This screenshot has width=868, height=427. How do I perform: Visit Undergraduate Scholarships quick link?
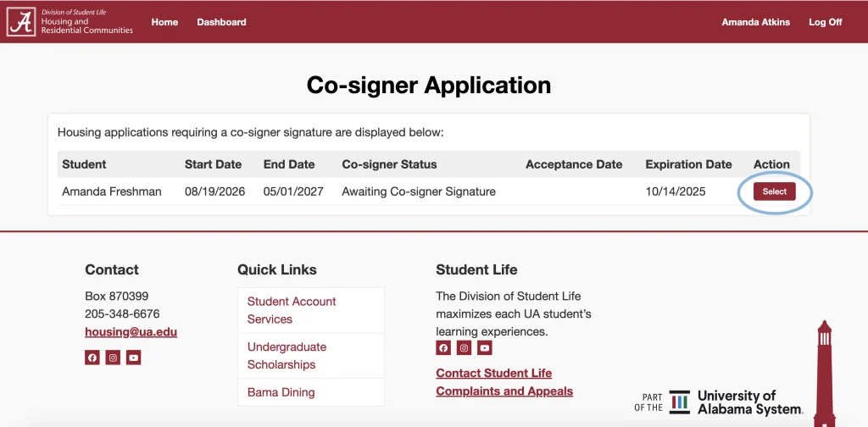click(x=287, y=356)
